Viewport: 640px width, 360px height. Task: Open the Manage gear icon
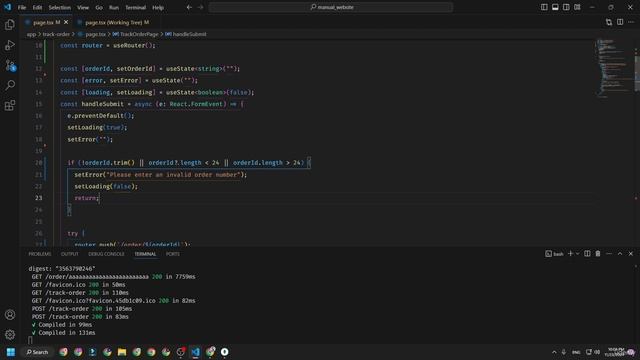coord(10,335)
